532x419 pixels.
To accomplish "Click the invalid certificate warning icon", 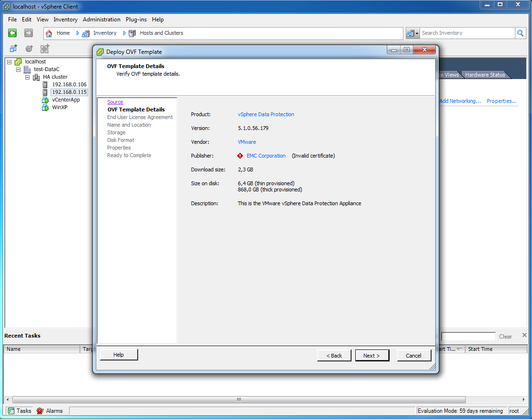I will point(240,156).
